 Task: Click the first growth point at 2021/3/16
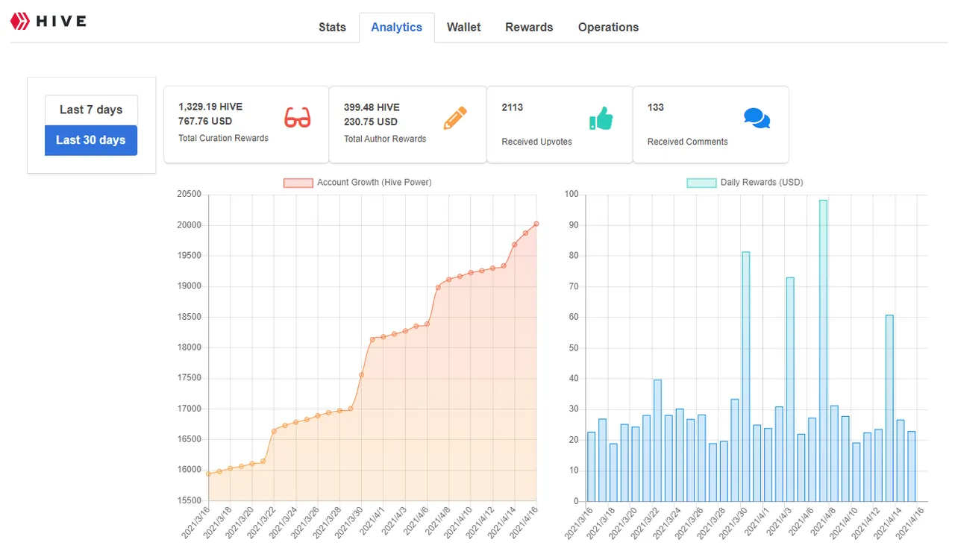point(208,474)
